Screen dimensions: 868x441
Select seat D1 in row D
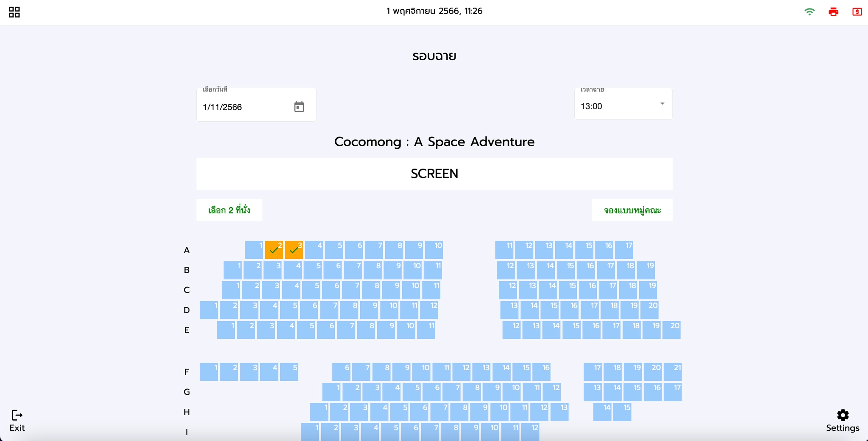[x=209, y=310]
